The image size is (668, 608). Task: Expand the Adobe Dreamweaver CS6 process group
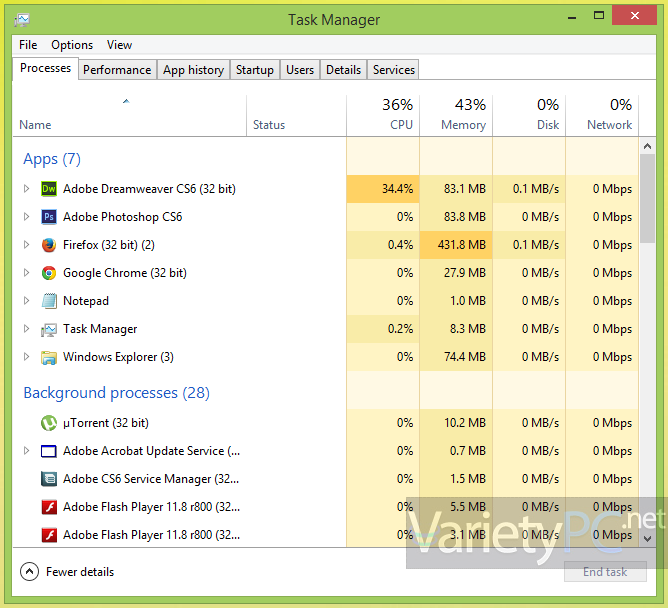pyautogui.click(x=26, y=189)
